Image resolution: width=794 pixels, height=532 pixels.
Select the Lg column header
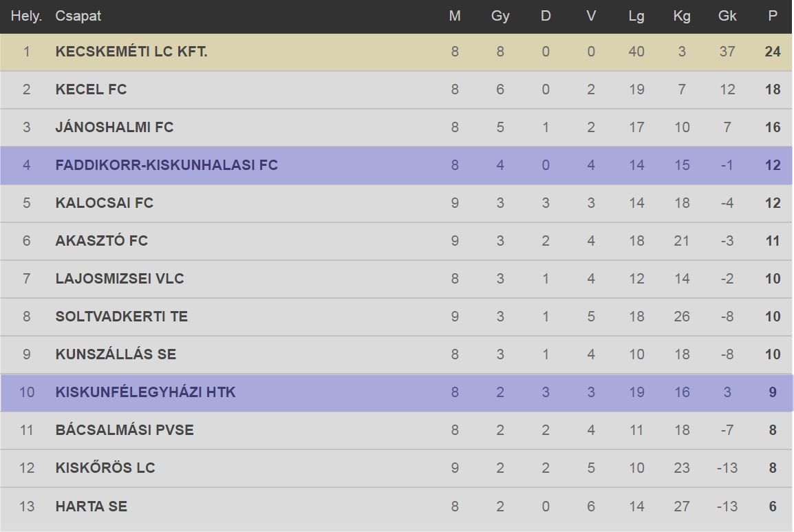[636, 16]
